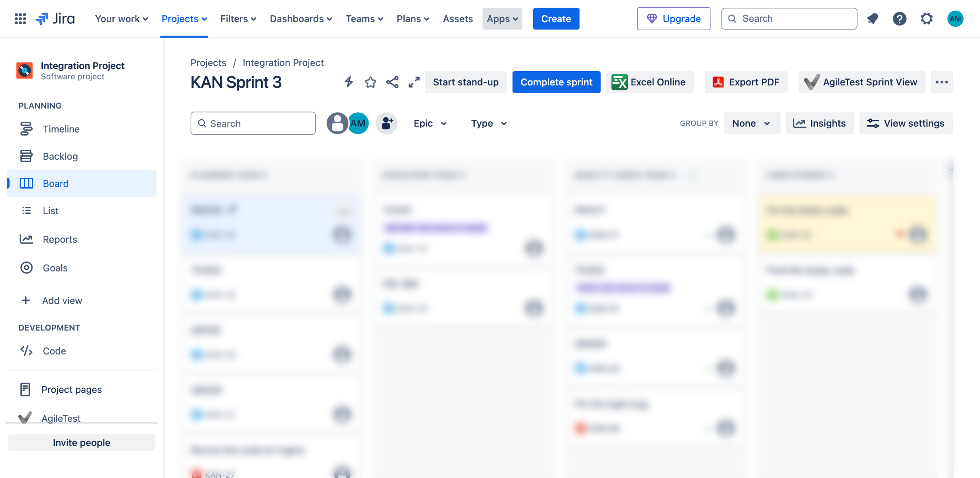Open the settings gear icon
Screen dimensions: 980x478
[926, 18]
